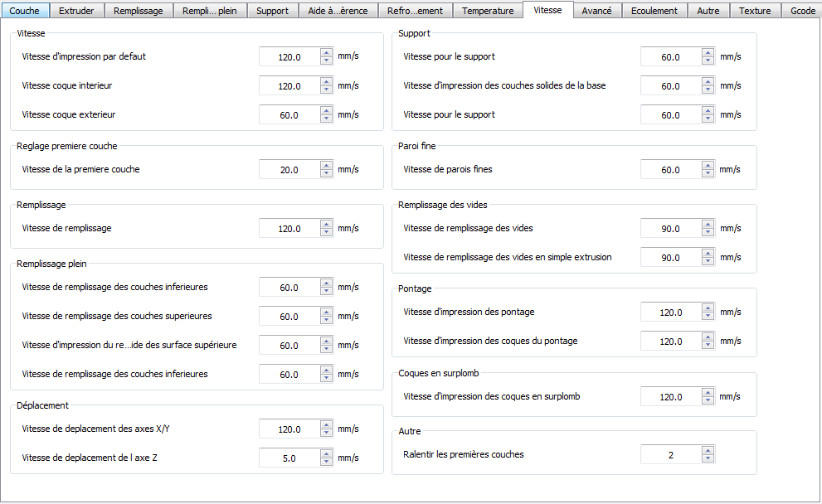
Task: Decrease Vitesse coque exterieur value
Action: 326,119
